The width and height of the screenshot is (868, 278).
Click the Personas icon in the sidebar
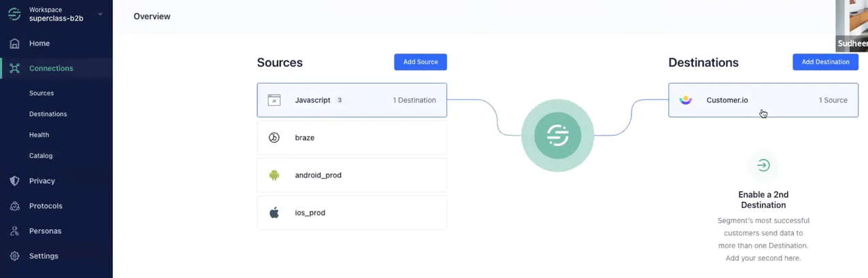(14, 231)
